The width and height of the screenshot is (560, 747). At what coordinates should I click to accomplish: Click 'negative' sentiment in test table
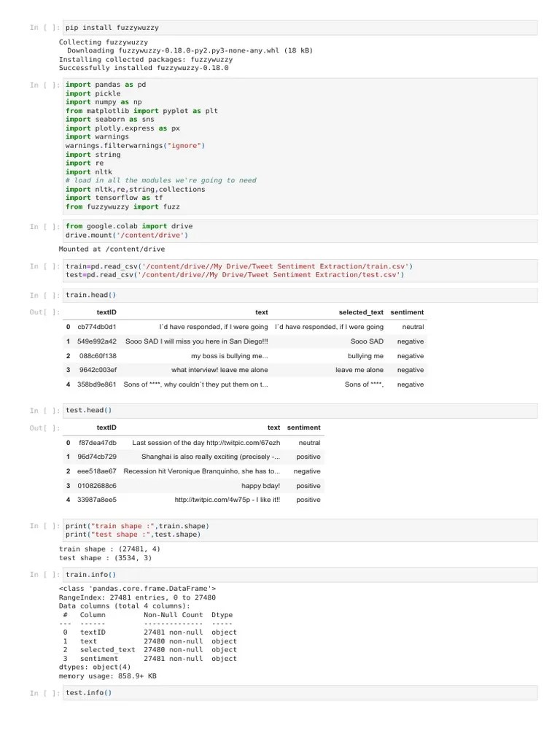click(307, 471)
